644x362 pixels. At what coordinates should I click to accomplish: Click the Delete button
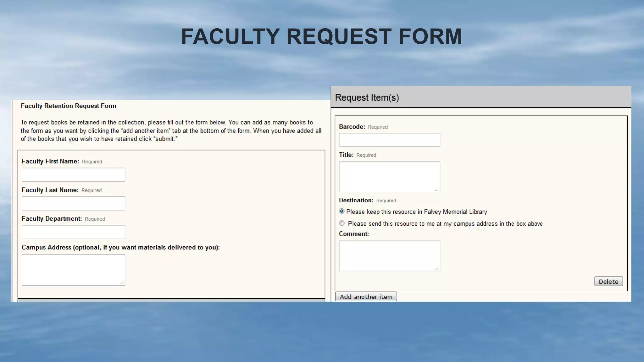608,282
